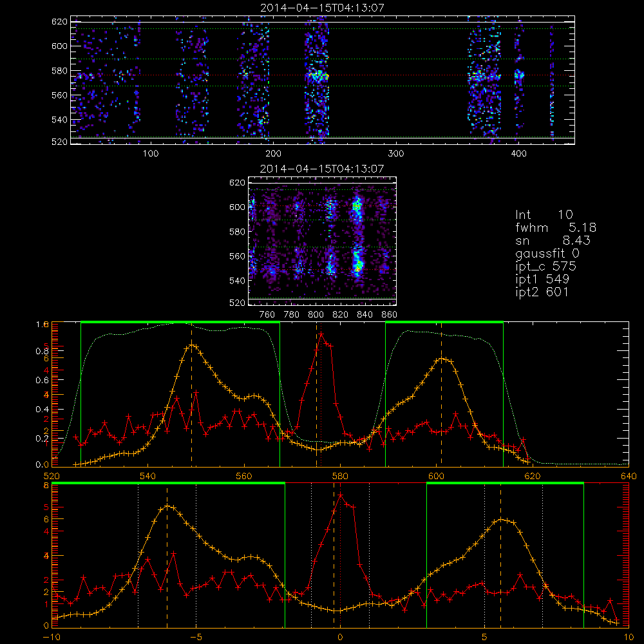Click x-axis label 640 on the upper profile plot
This screenshot has height=644, width=644.
point(629,477)
